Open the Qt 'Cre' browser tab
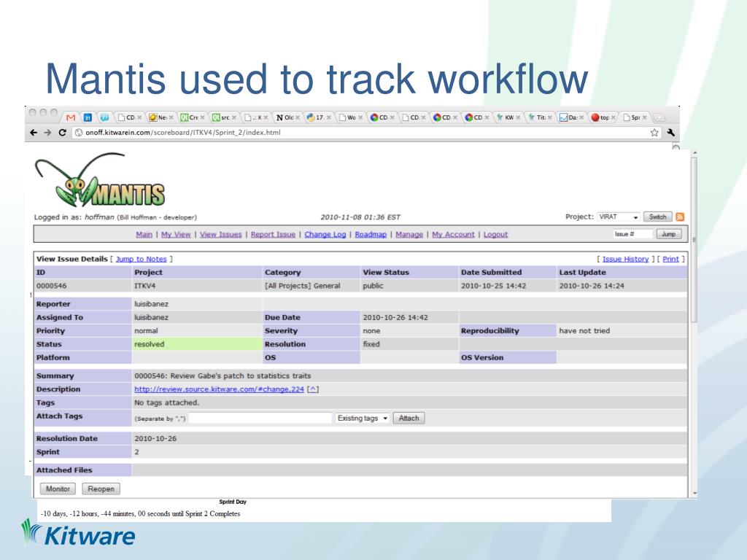Viewport: 747px width, 560px height. coord(192,117)
